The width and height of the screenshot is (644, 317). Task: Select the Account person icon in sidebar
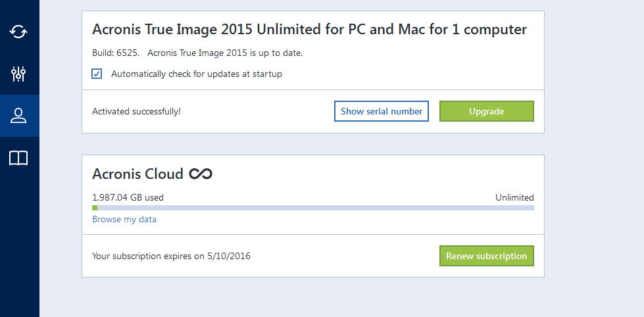point(18,116)
